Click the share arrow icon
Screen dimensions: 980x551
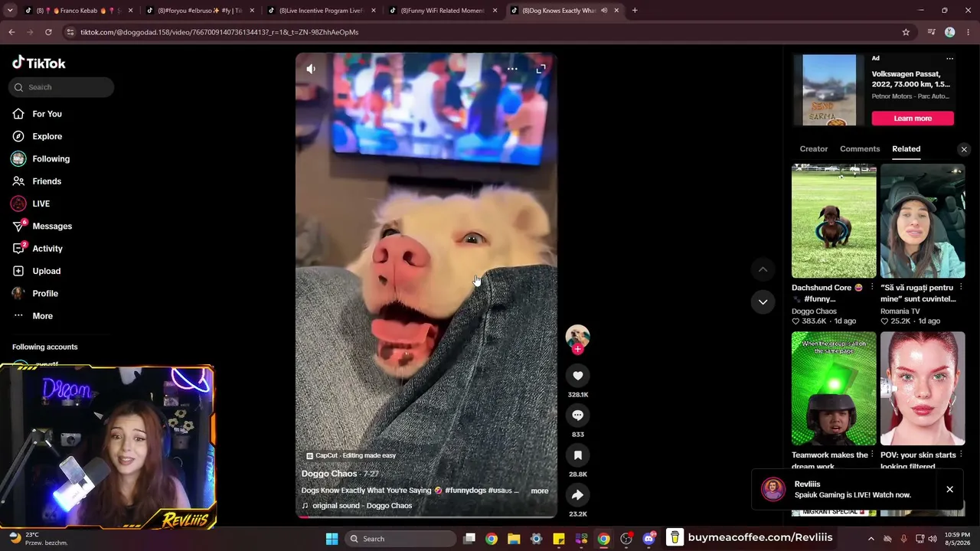point(577,494)
